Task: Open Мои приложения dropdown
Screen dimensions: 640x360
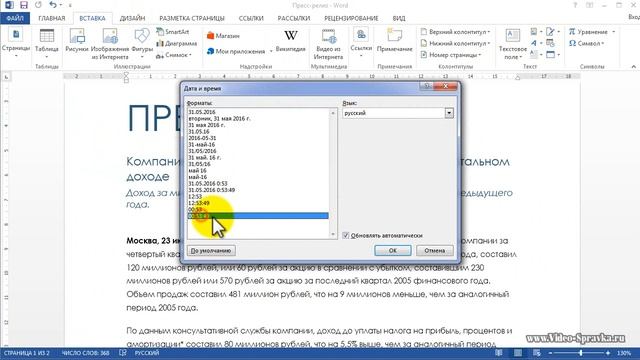Action: [x=271, y=51]
